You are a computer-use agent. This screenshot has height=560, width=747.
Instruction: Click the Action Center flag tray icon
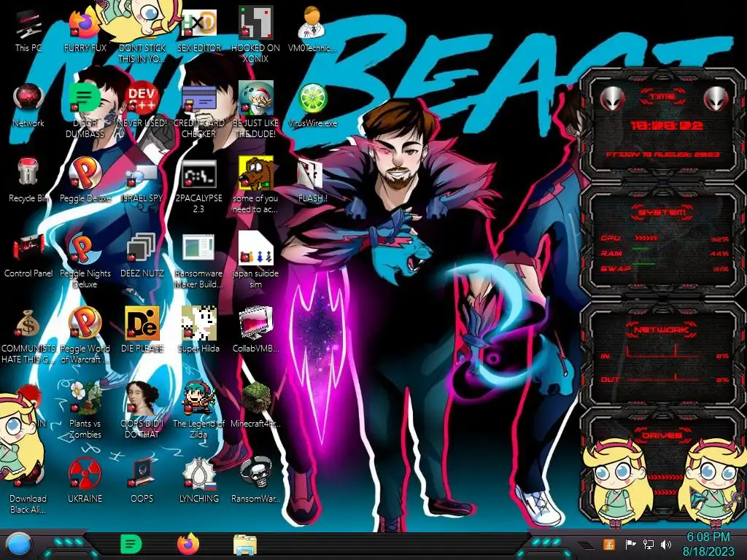click(630, 544)
